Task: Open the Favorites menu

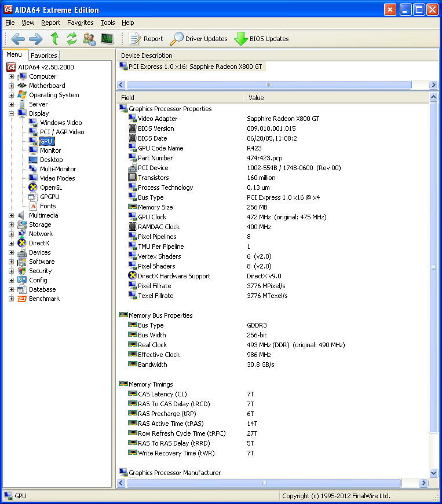Action: [80, 23]
